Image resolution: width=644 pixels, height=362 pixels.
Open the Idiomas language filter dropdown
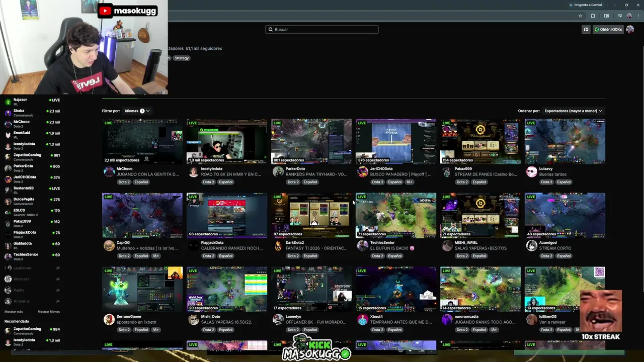(137, 111)
